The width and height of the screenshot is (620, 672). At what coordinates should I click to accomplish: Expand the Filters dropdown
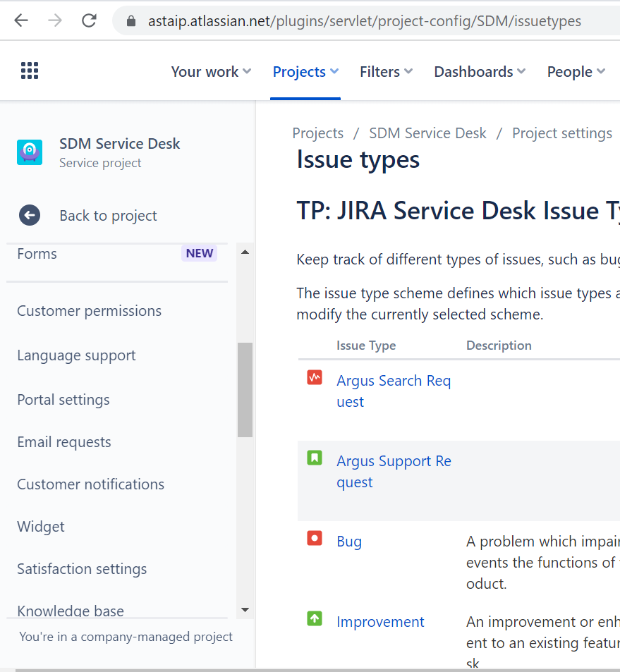[386, 71]
